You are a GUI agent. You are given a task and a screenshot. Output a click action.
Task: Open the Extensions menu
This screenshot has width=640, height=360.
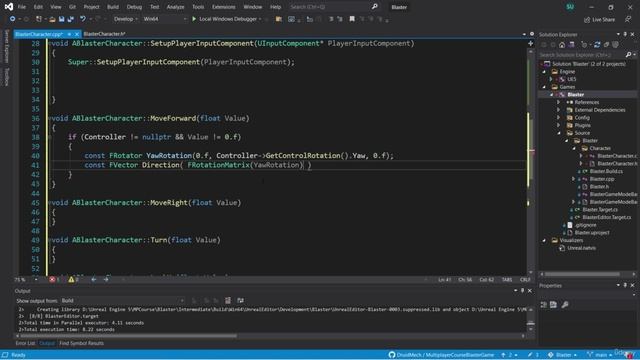click(x=224, y=7)
